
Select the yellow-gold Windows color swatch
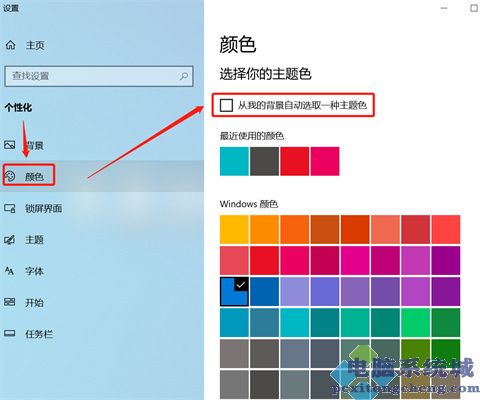[x=234, y=229]
